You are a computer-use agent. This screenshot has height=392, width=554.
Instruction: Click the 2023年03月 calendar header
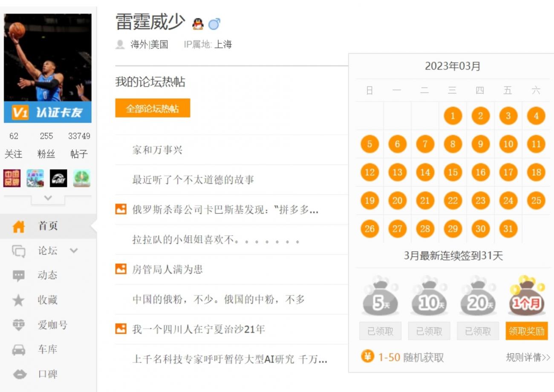(453, 66)
